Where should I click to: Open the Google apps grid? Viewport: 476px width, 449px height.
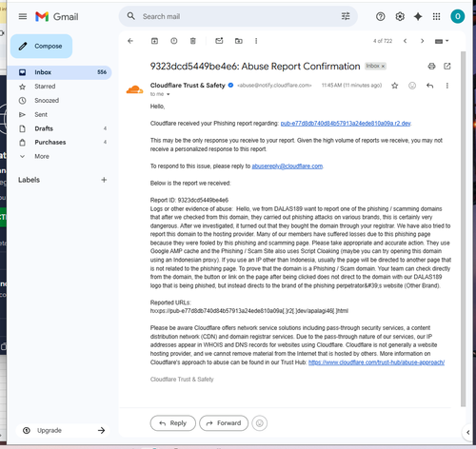(x=436, y=16)
